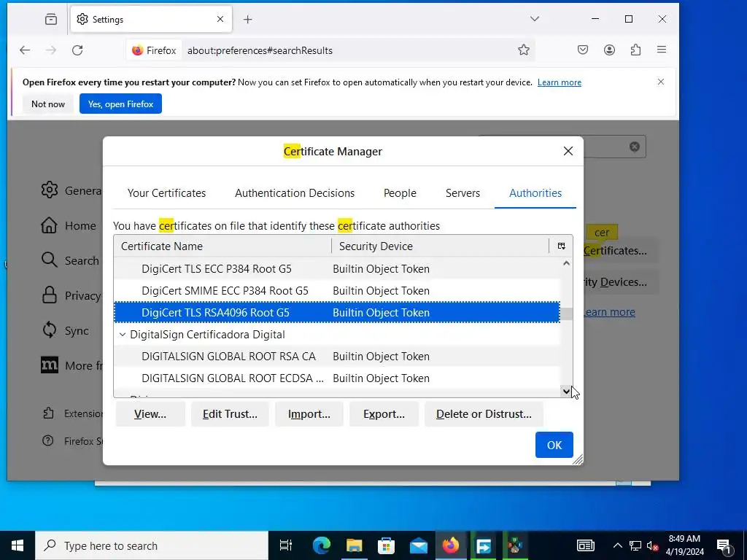The image size is (747, 560).
Task: Open the notification center icon
Action: [724, 545]
